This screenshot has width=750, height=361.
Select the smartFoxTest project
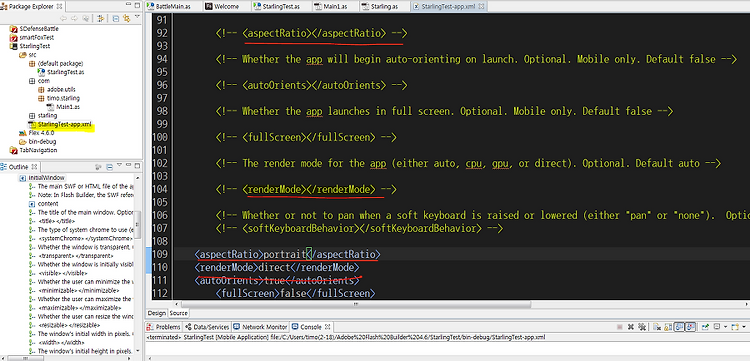coord(32,37)
